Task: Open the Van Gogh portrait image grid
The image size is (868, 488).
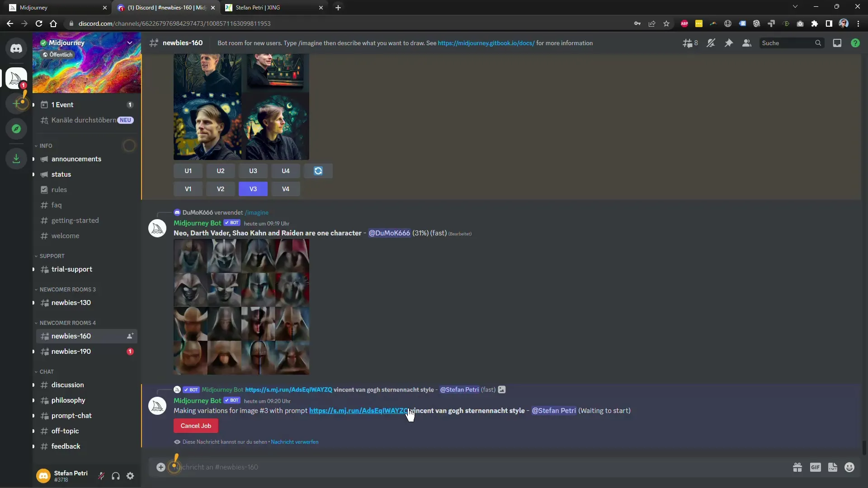Action: pos(241,107)
